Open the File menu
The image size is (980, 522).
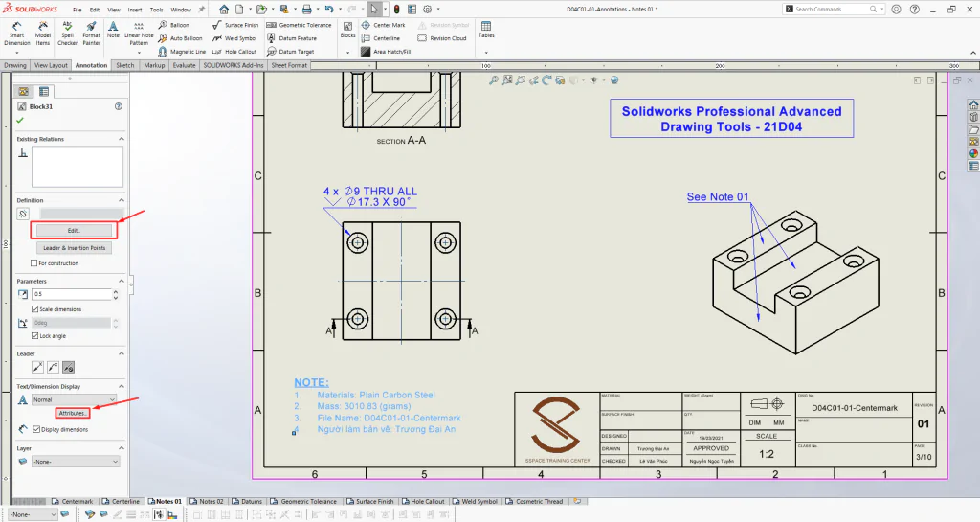point(78,10)
